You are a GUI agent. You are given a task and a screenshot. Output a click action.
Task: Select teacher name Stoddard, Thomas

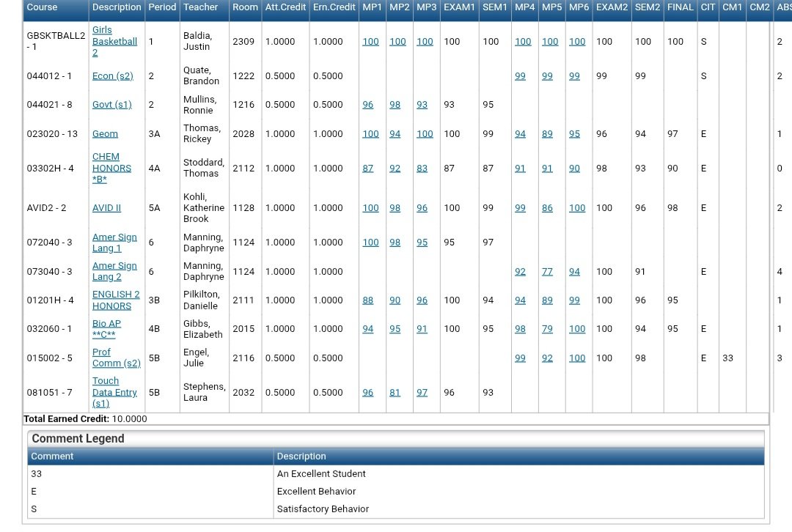point(204,168)
